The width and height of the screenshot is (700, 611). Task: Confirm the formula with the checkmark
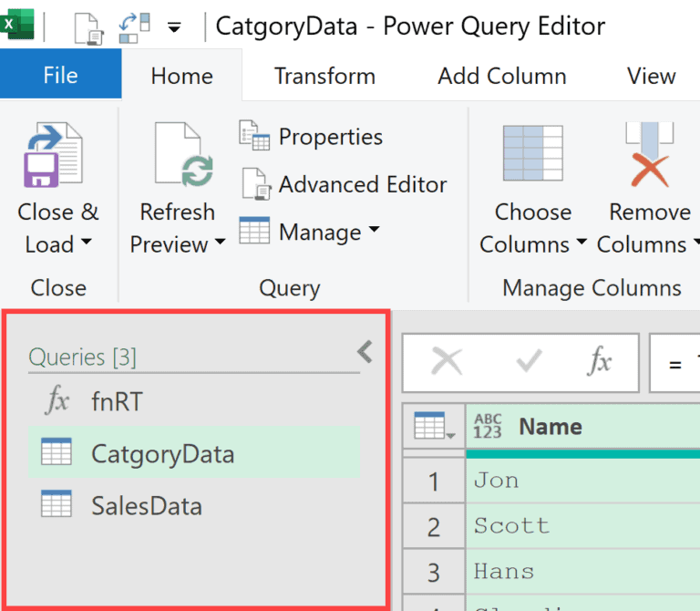tap(529, 360)
